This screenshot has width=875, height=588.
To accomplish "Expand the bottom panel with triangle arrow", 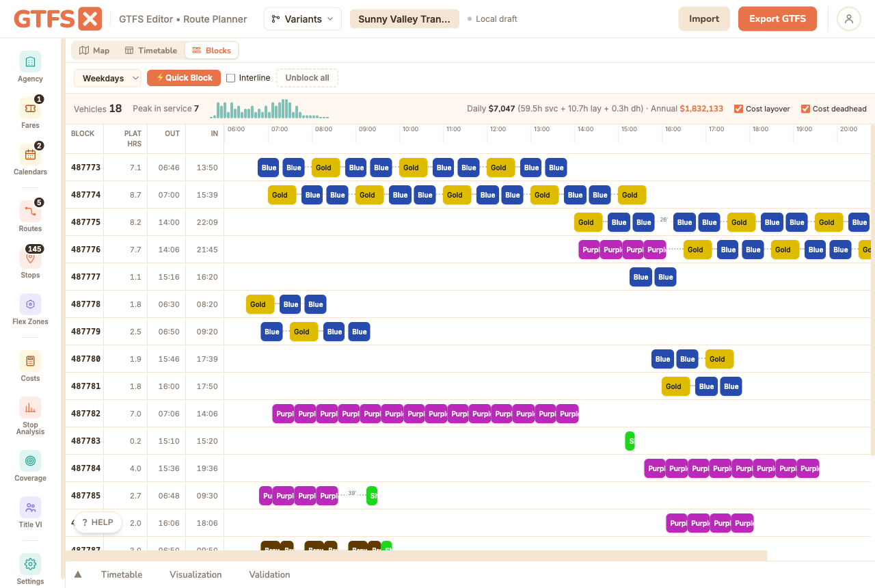I will [x=78, y=574].
